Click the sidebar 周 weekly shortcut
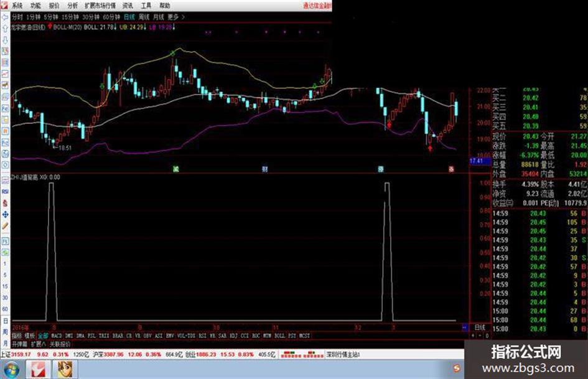 pos(5,332)
